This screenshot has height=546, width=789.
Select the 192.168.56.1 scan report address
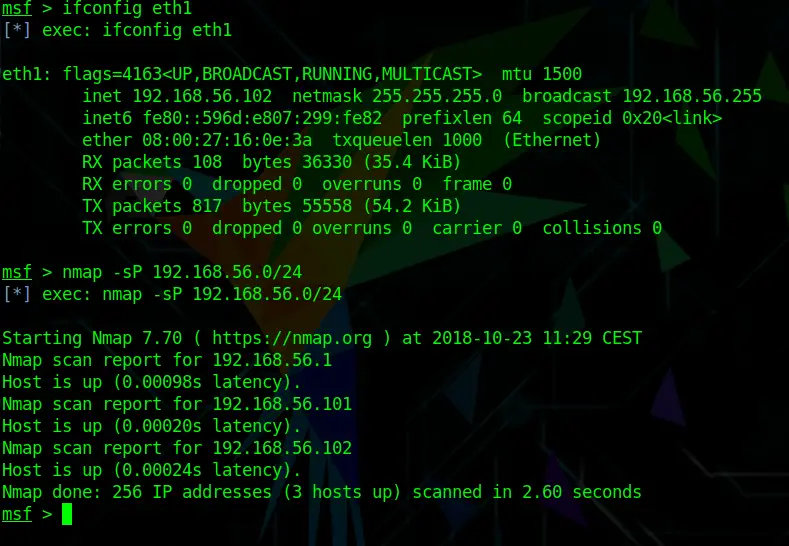click(x=272, y=360)
